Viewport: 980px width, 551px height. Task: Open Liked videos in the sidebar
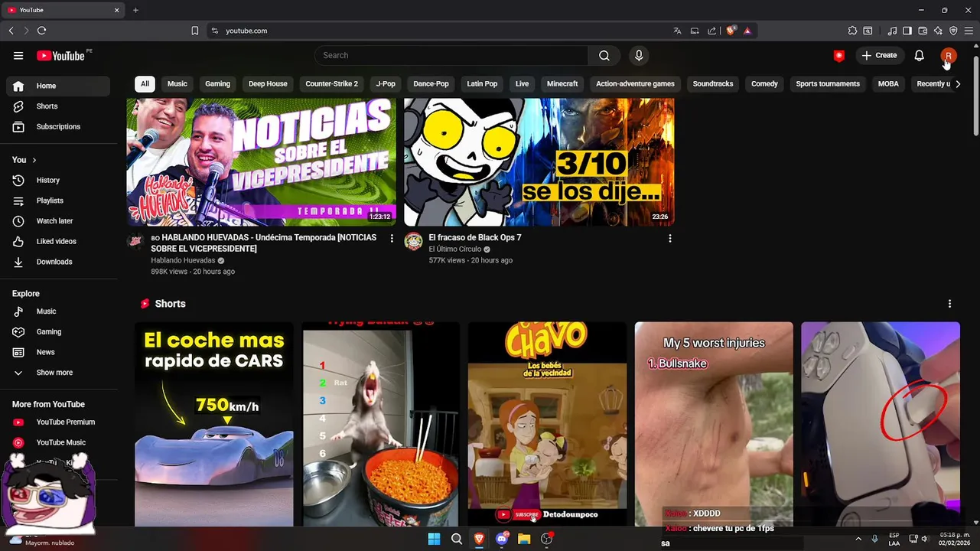(x=58, y=241)
